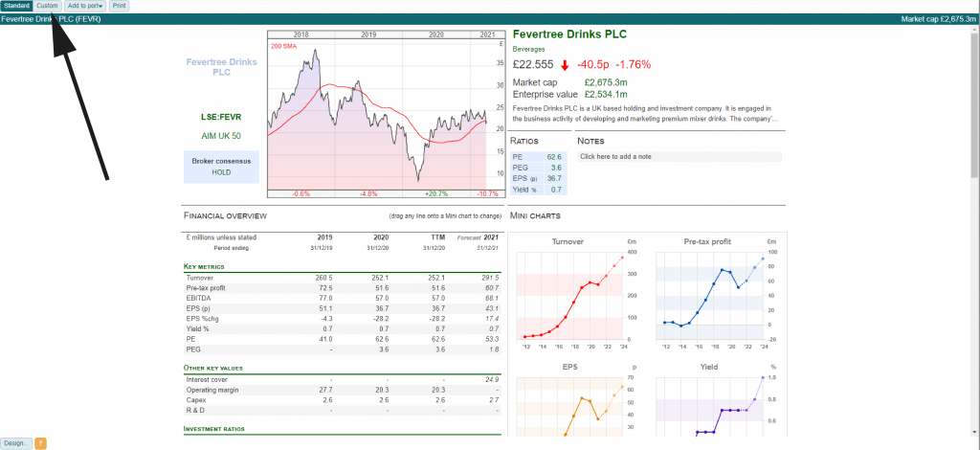This screenshot has width=980, height=450.
Task: Click the company description paragraph
Action: 646,113
